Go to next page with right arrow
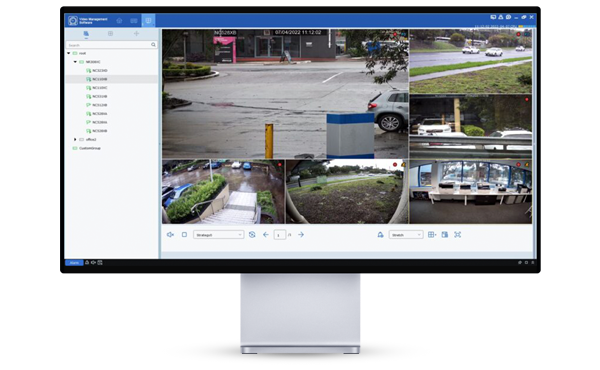The width and height of the screenshot is (600, 370). coord(301,235)
